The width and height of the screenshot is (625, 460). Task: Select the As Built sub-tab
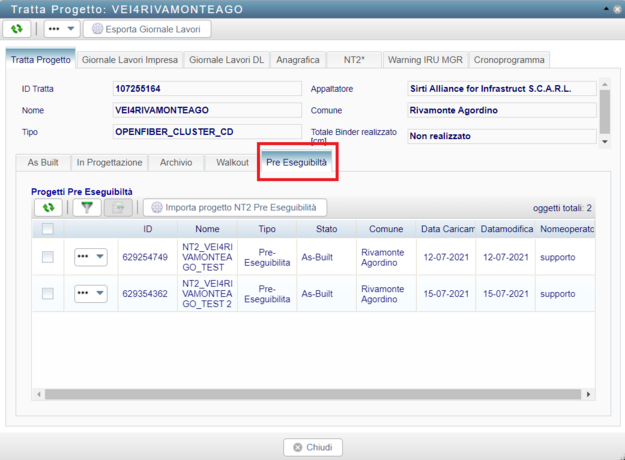pyautogui.click(x=43, y=163)
